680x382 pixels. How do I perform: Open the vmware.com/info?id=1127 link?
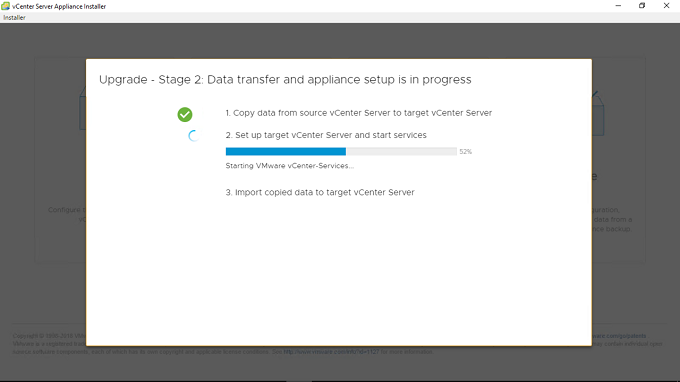[331, 352]
